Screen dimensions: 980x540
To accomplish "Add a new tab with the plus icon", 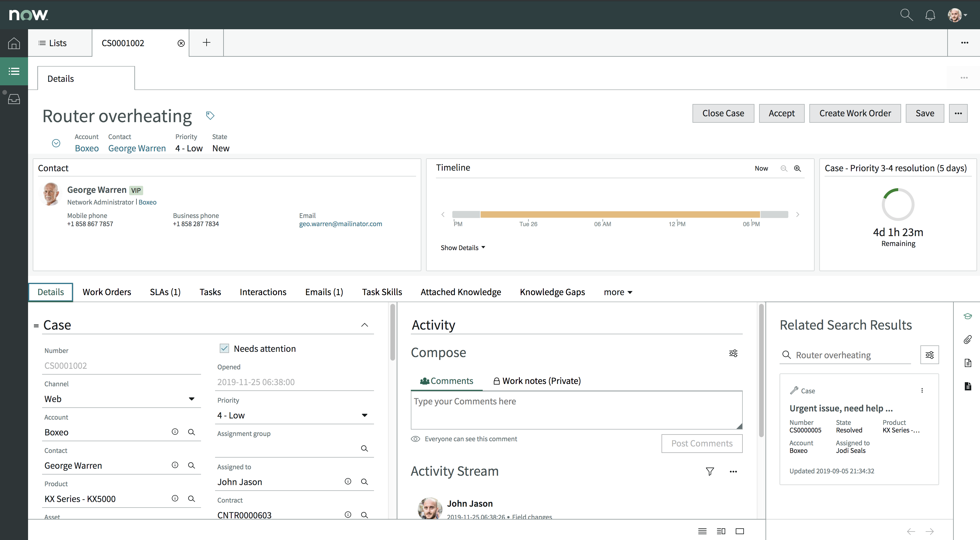I will 207,43.
